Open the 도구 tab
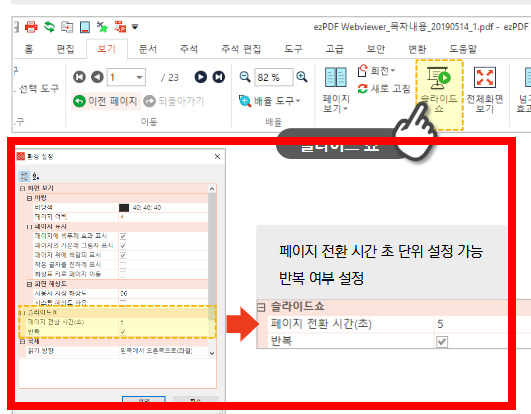Screen dimensions: 531x414 pos(293,49)
